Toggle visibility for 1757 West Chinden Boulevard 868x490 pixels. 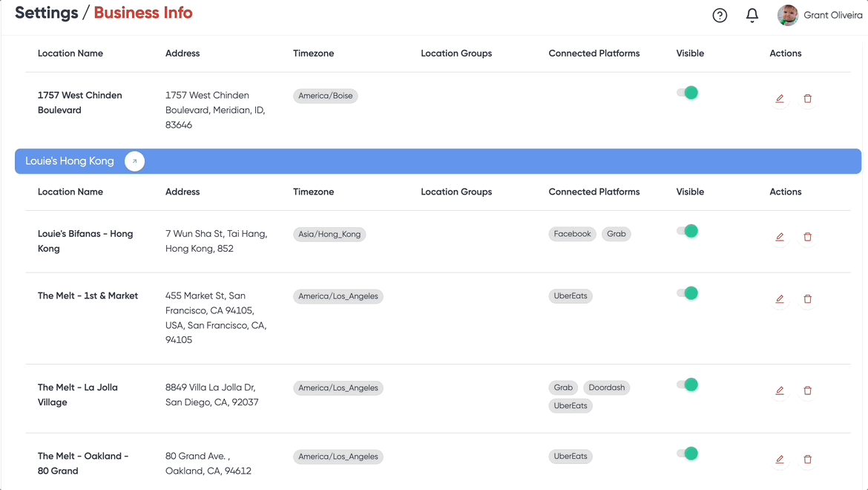(x=688, y=93)
